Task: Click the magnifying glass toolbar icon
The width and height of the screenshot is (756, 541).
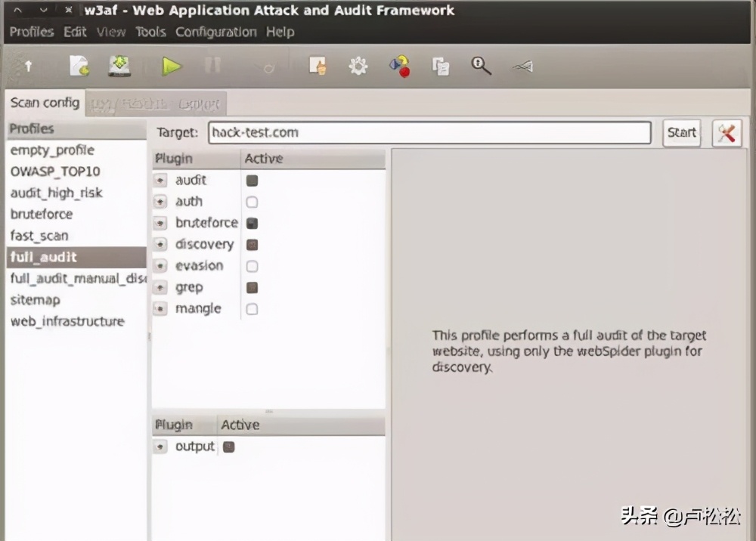Action: 481,66
